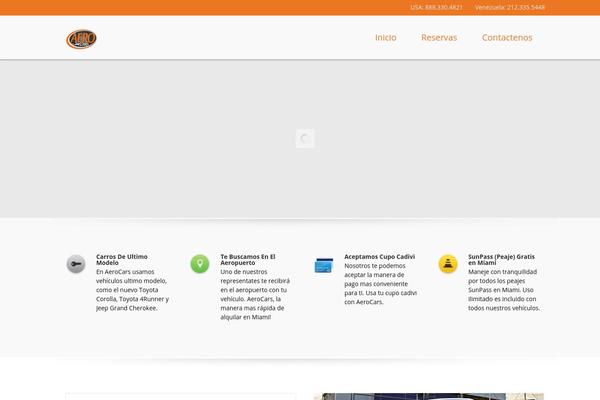Click the gray car key icon
This screenshot has width=600, height=400.
point(76,264)
